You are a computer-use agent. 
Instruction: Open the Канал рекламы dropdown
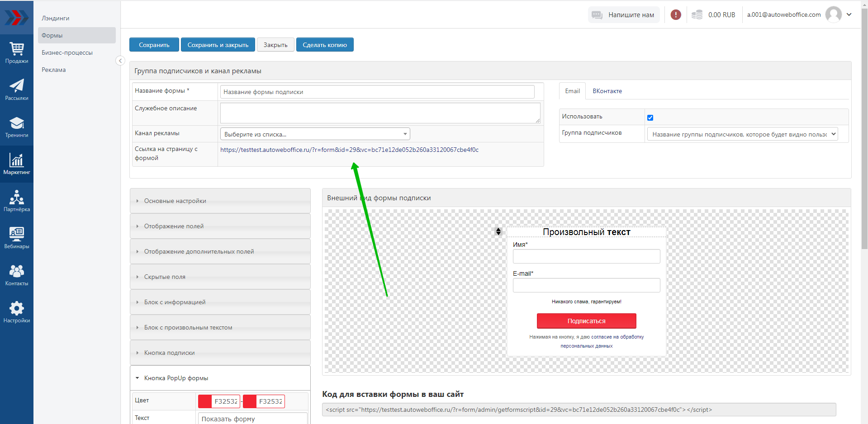pyautogui.click(x=315, y=134)
